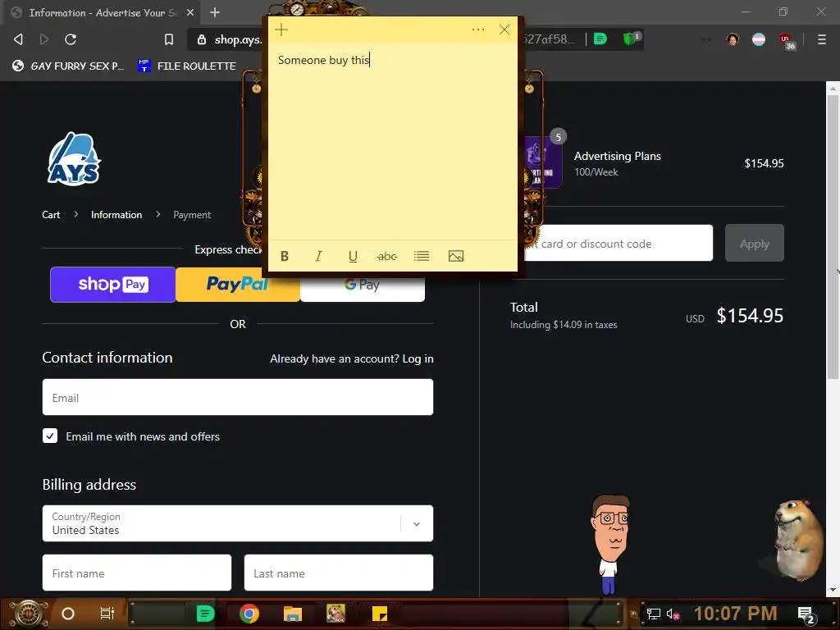Pay with G Pay button
The height and width of the screenshot is (630, 840).
pos(362,286)
